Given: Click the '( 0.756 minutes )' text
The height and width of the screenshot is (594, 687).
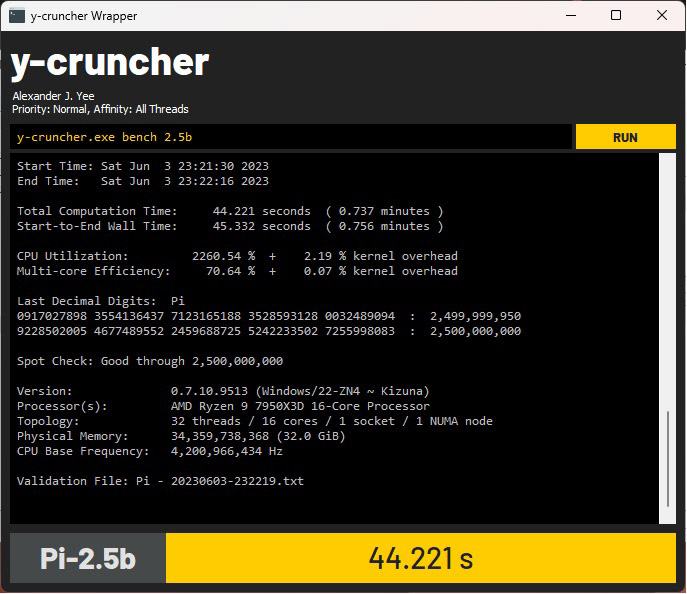Looking at the screenshot, I should point(384,226).
